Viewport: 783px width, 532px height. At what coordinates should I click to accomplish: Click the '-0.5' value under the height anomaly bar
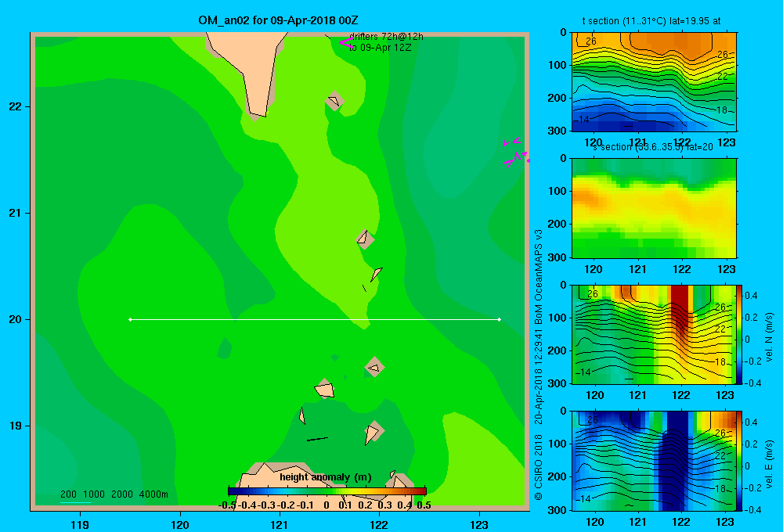tap(227, 505)
